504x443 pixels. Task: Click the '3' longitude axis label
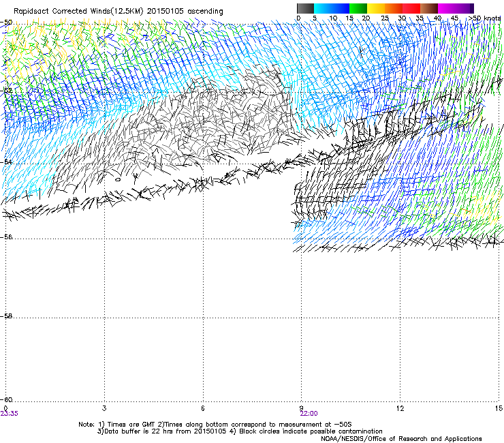click(104, 408)
